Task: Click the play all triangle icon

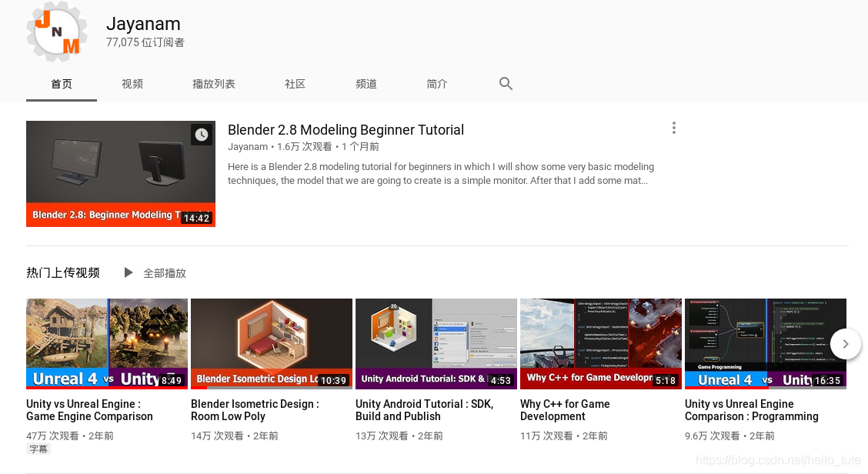Action: (129, 272)
